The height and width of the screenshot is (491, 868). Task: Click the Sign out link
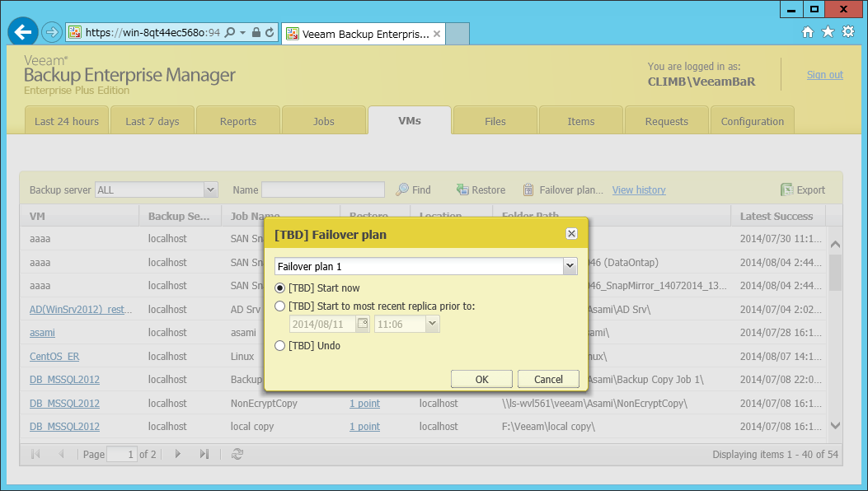coord(825,75)
